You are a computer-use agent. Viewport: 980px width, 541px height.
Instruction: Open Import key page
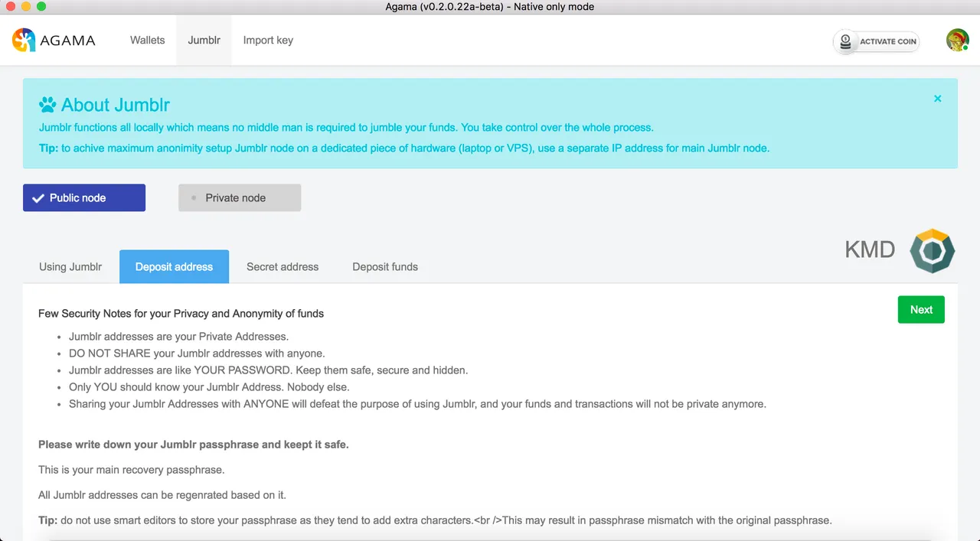tap(268, 40)
